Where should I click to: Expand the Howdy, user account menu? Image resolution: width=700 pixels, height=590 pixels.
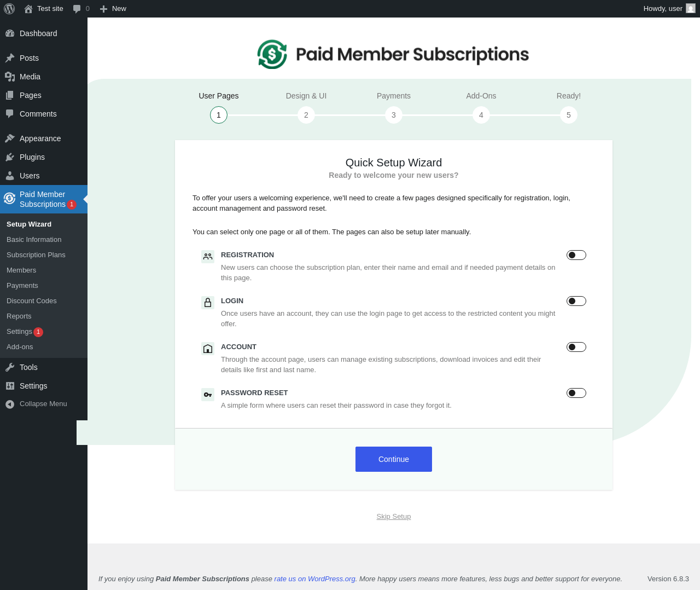pyautogui.click(x=663, y=9)
